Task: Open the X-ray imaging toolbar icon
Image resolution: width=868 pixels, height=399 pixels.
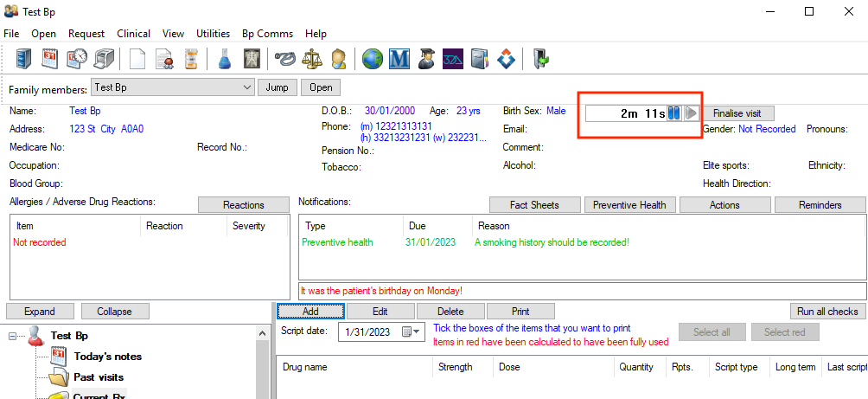Action: 252,59
